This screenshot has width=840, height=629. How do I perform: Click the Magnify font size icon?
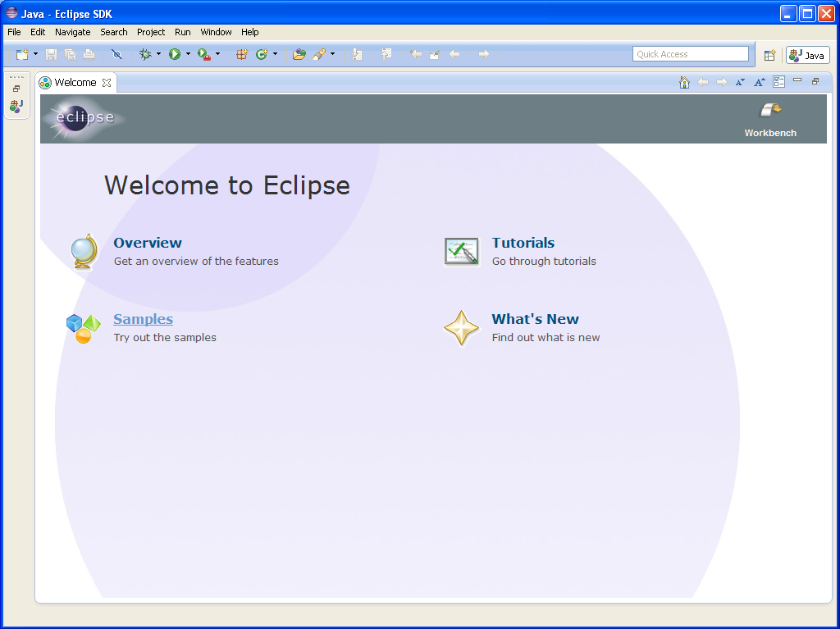[x=760, y=82]
